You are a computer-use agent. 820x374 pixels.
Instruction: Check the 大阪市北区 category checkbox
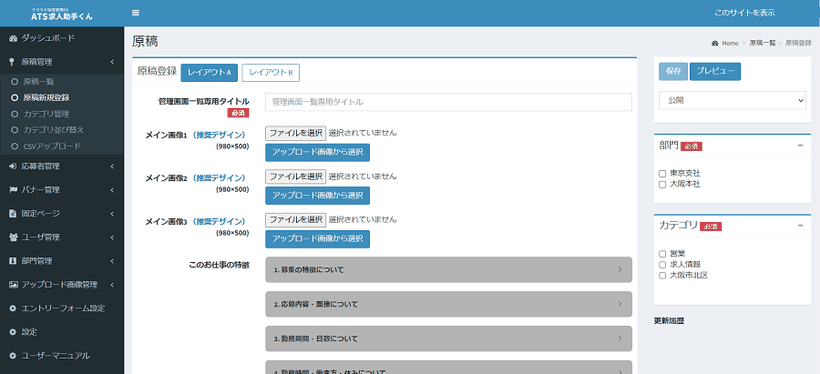[x=662, y=276]
